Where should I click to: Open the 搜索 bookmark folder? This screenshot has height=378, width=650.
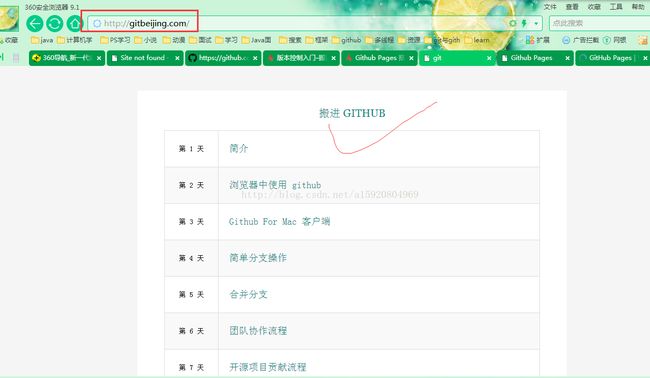tap(291, 40)
